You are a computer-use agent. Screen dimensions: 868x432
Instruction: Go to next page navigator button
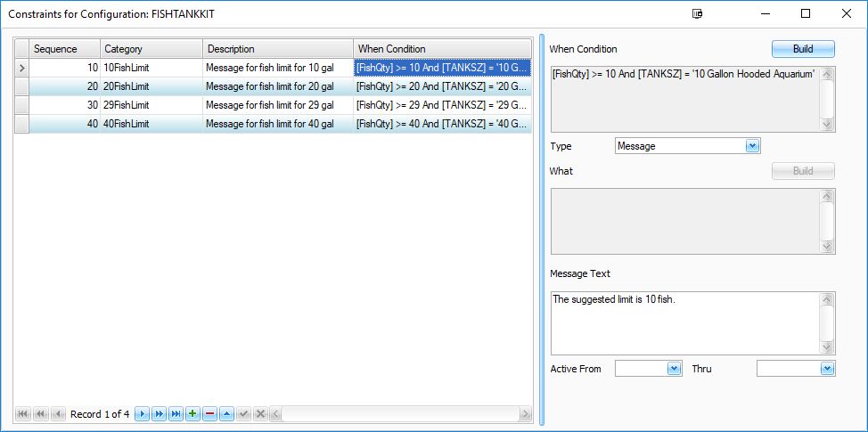coord(159,414)
